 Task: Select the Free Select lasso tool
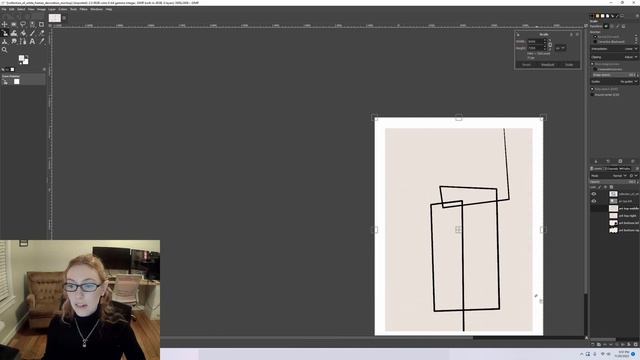coord(23,24)
